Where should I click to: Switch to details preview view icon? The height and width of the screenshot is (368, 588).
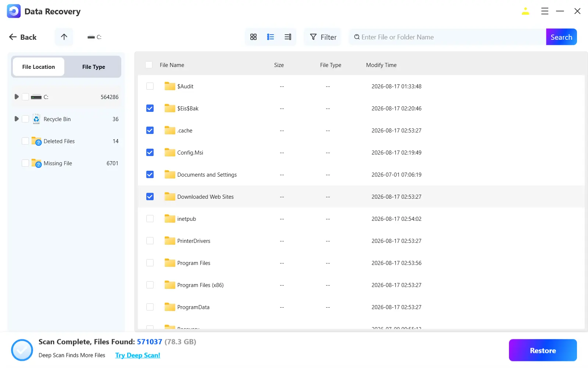(288, 37)
